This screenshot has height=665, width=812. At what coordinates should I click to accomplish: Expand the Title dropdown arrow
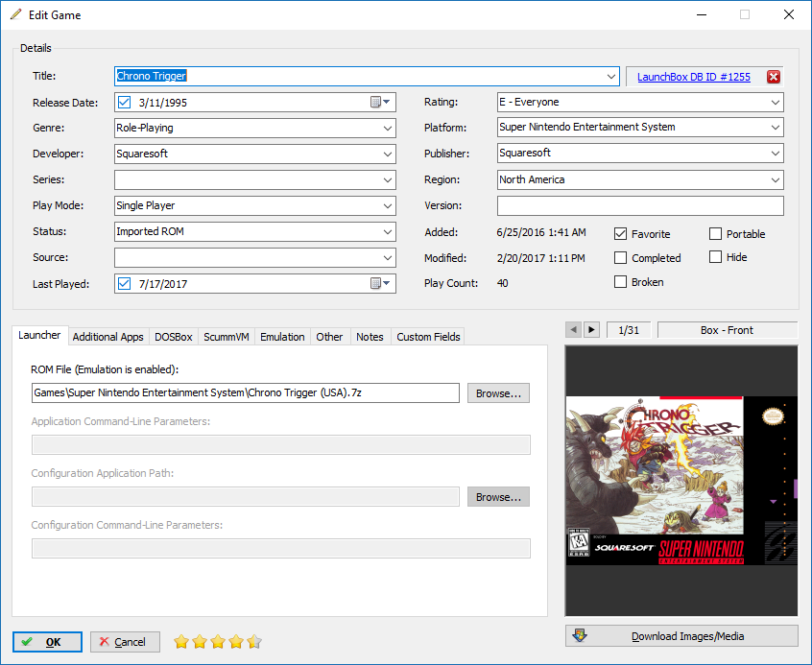coord(611,76)
